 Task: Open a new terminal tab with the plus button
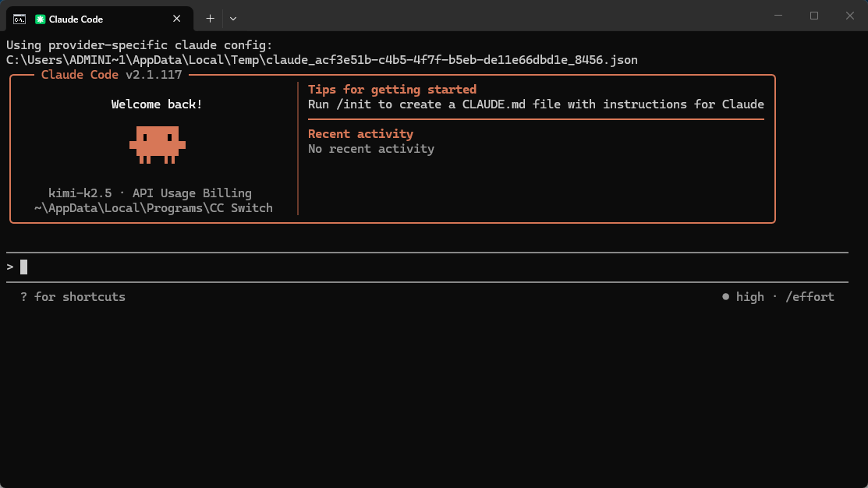[210, 19]
